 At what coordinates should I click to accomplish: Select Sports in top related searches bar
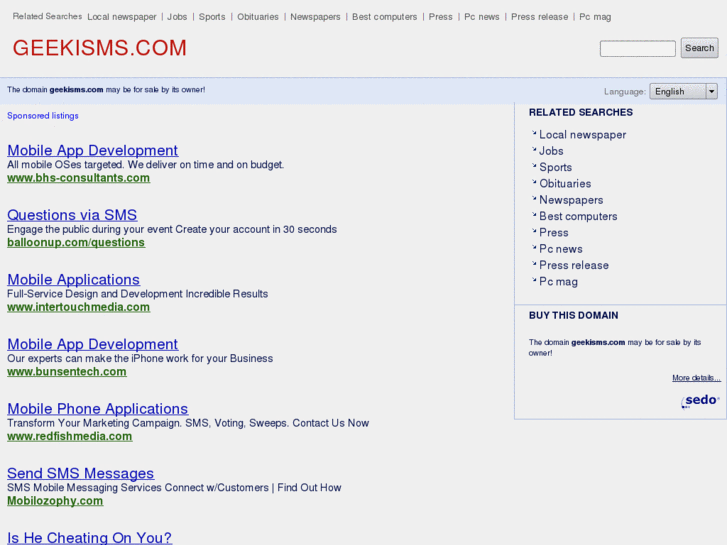coord(212,17)
